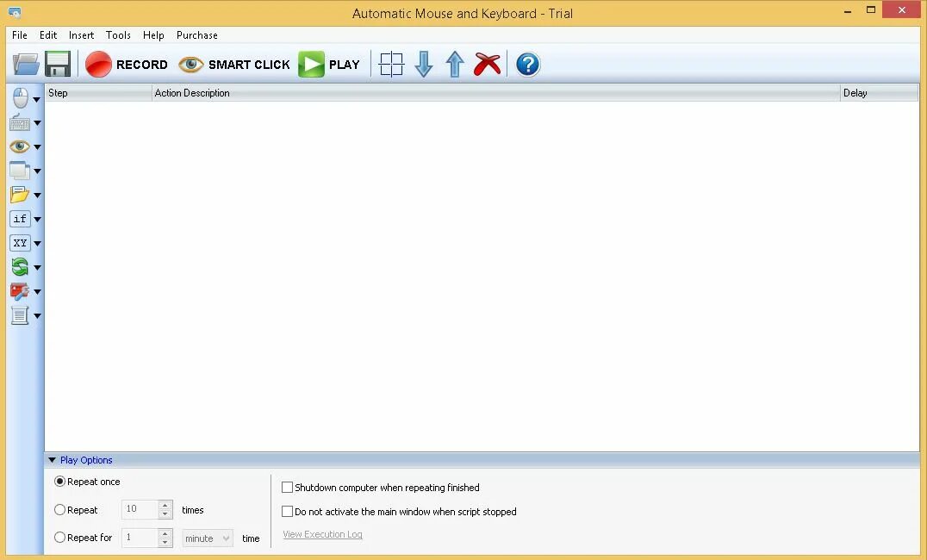
Task: Maximize the Automatic Mouse and Keyboard window
Action: coord(870,10)
